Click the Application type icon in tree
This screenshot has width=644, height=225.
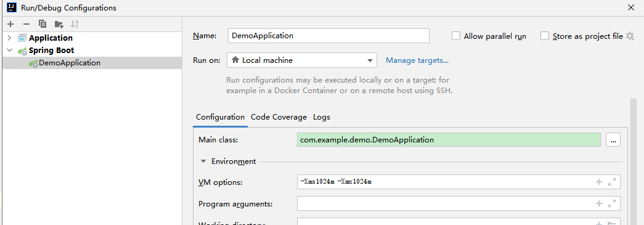[22, 38]
